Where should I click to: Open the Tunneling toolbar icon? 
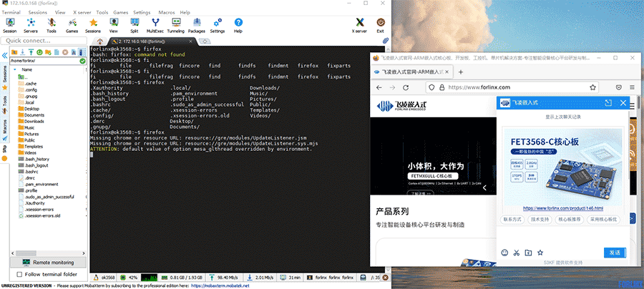(176, 26)
